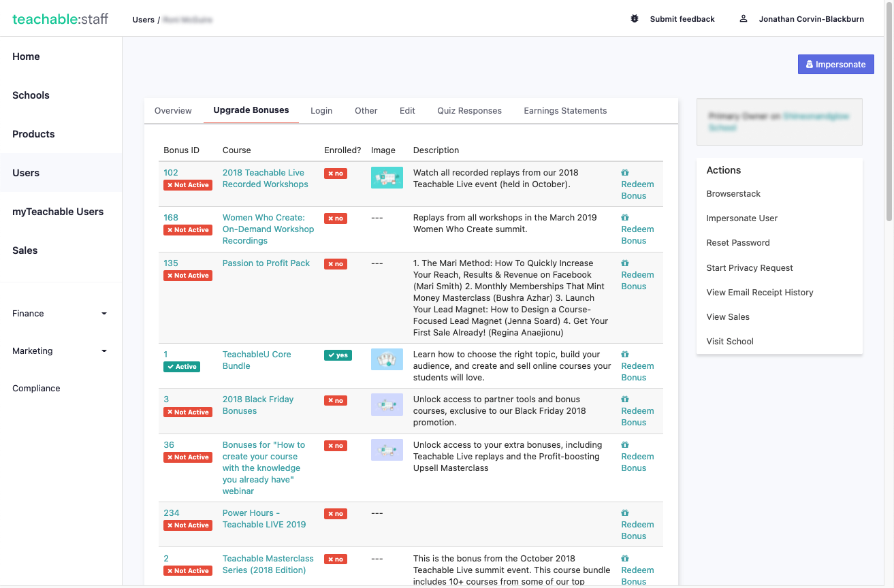Click the gift icon for Power Hours row
The height and width of the screenshot is (588, 894).
coord(625,513)
